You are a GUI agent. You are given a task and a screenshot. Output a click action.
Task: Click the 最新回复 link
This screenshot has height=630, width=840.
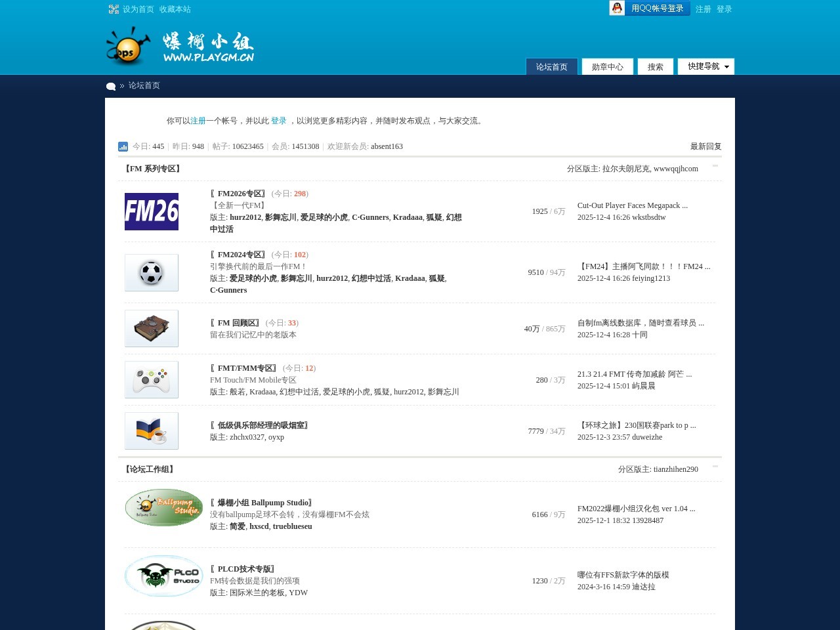705,146
